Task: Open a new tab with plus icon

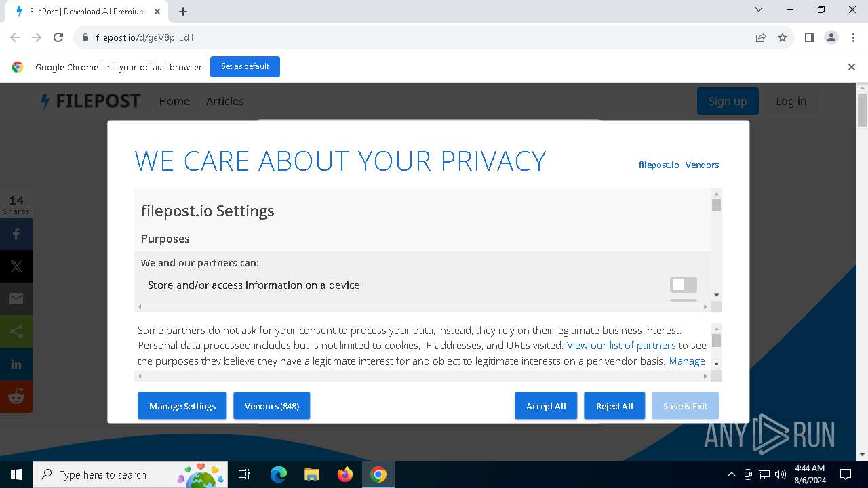Action: 183,11
